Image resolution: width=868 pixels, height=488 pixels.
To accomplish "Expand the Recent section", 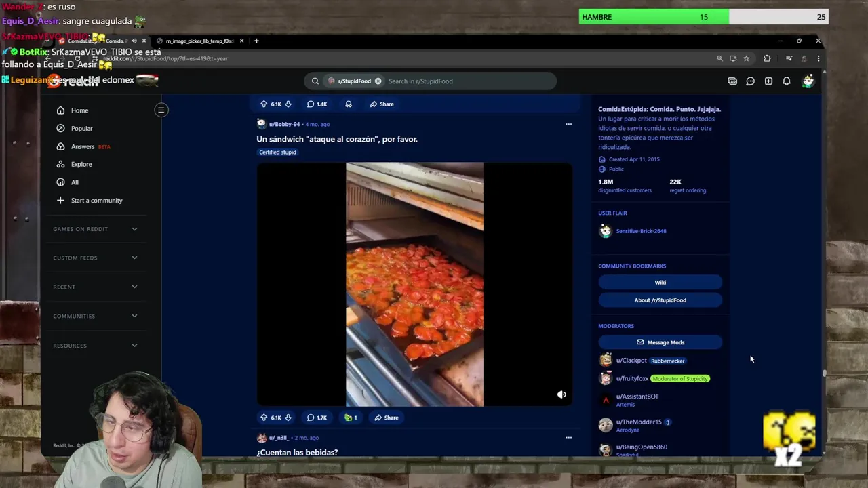I will point(95,287).
